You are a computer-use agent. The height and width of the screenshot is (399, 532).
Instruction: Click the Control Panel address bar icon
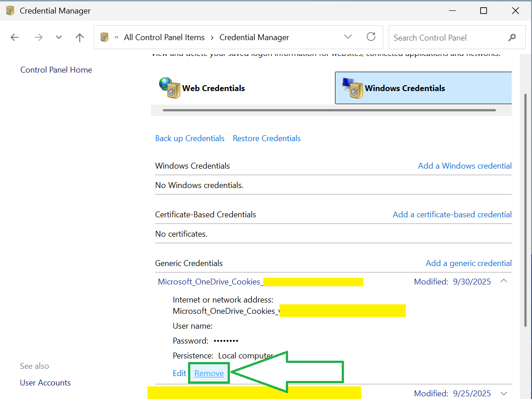click(x=105, y=37)
